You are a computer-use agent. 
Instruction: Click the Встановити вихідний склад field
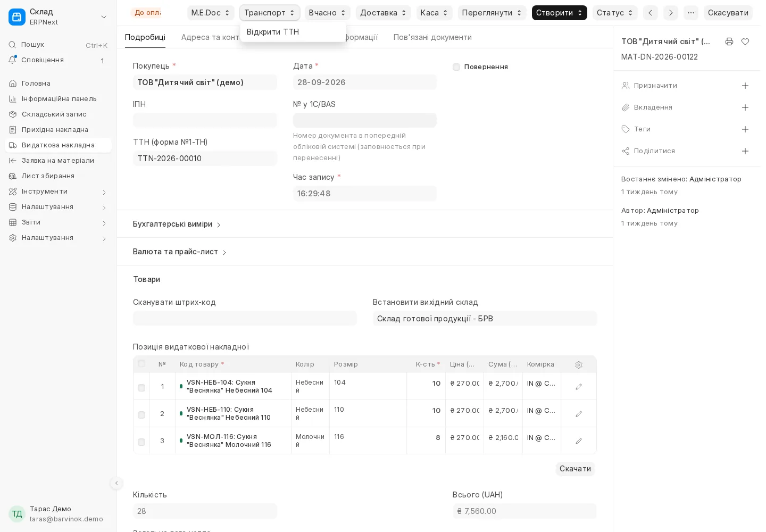(485, 318)
